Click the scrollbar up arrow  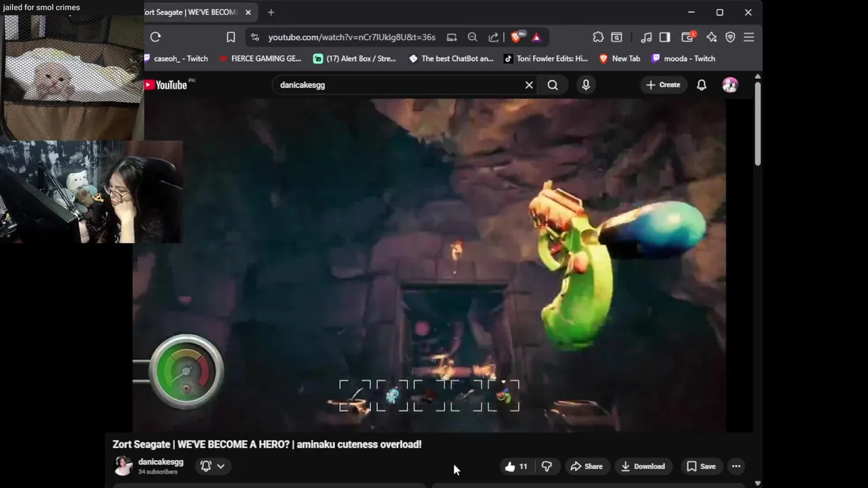point(757,77)
